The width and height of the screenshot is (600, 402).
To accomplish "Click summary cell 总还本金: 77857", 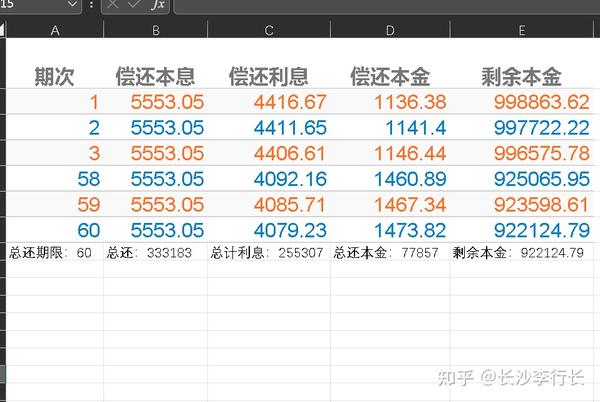I will 390,252.
